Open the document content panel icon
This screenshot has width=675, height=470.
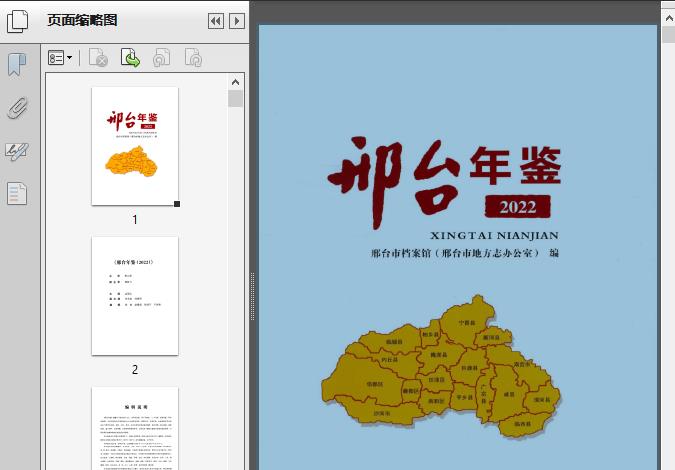(17, 193)
